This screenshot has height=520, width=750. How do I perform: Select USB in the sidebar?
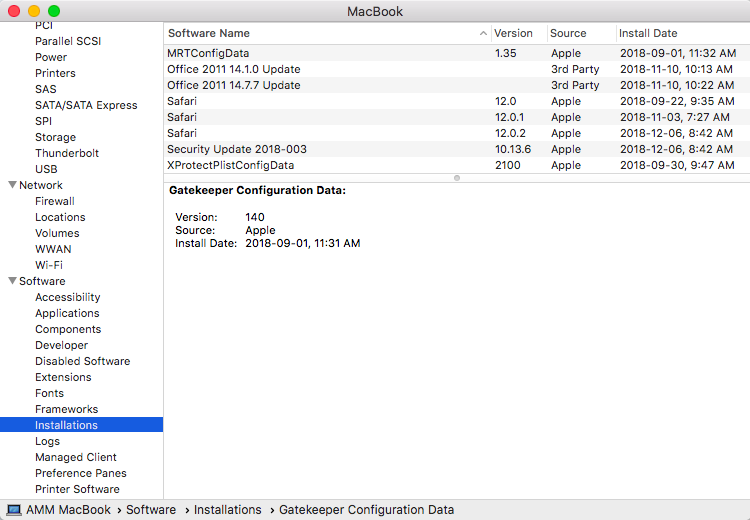coord(46,169)
